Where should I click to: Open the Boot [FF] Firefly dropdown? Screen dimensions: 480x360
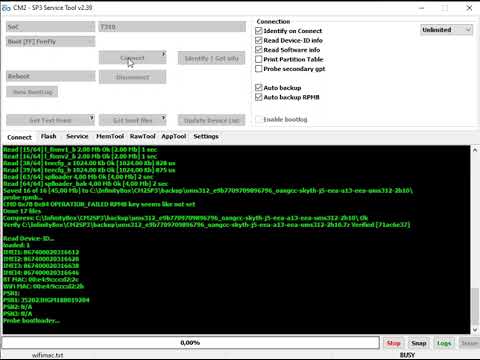coord(51,42)
